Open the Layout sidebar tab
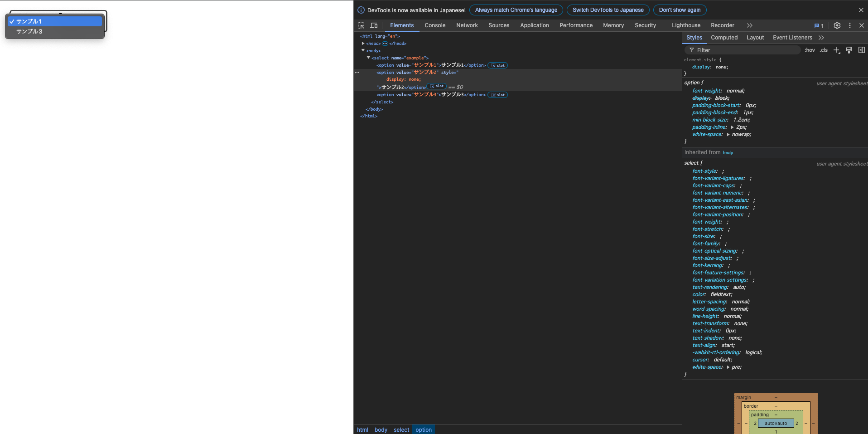The height and width of the screenshot is (434, 868). (755, 38)
